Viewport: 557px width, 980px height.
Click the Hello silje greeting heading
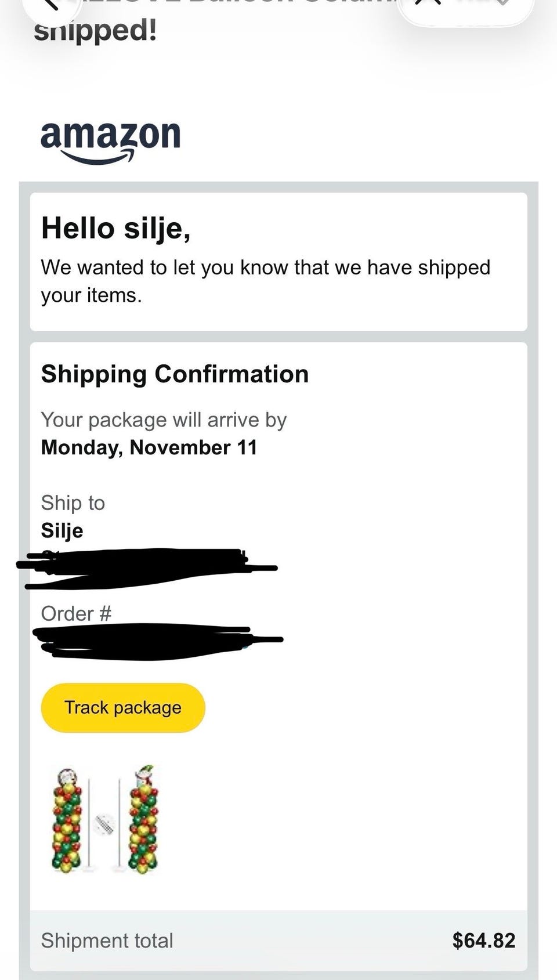116,228
